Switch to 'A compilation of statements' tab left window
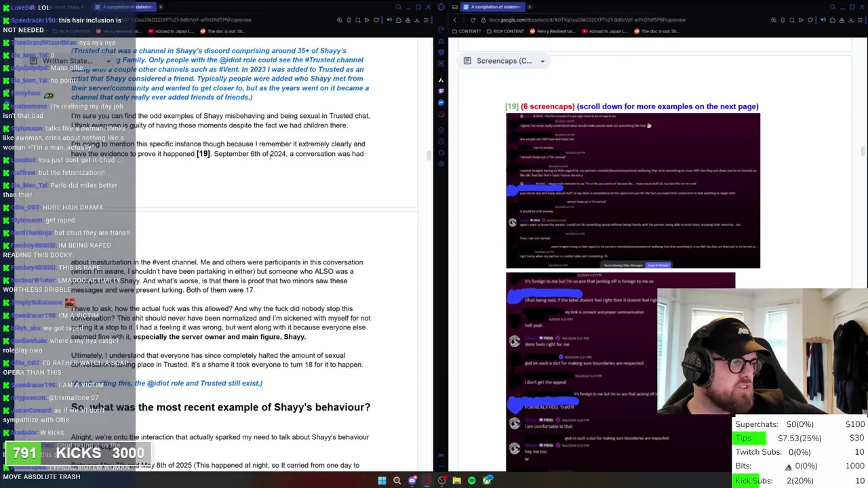The height and width of the screenshot is (488, 868). [x=125, y=7]
